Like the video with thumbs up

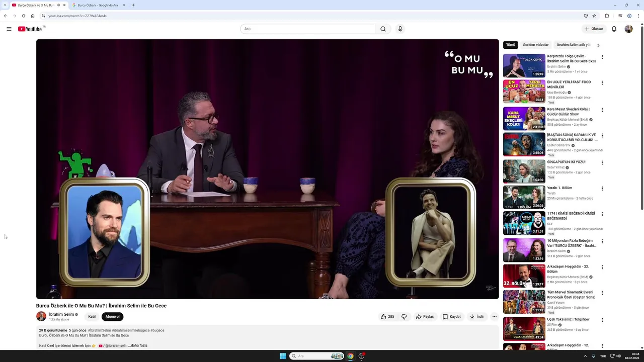pyautogui.click(x=387, y=317)
